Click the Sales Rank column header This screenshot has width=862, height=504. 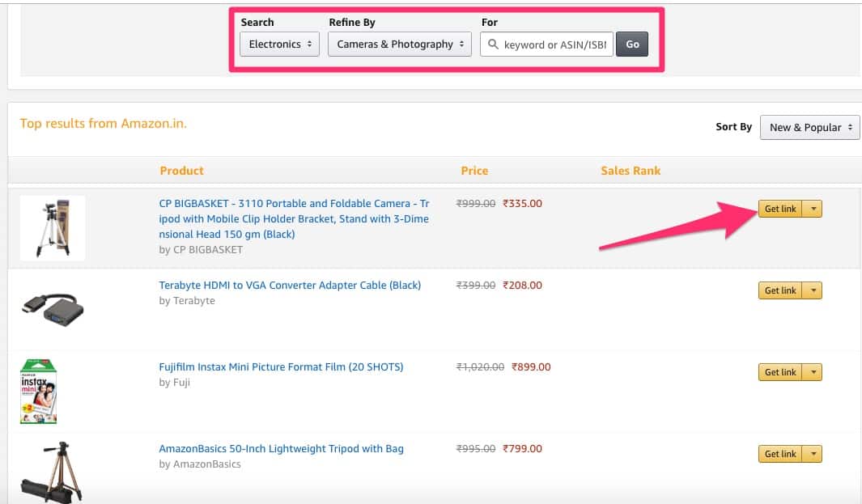point(631,171)
